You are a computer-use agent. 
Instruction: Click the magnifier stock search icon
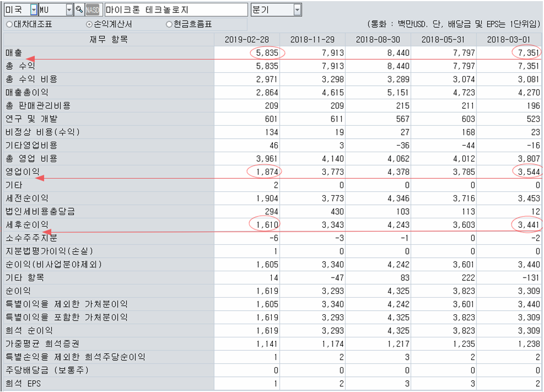tap(79, 10)
